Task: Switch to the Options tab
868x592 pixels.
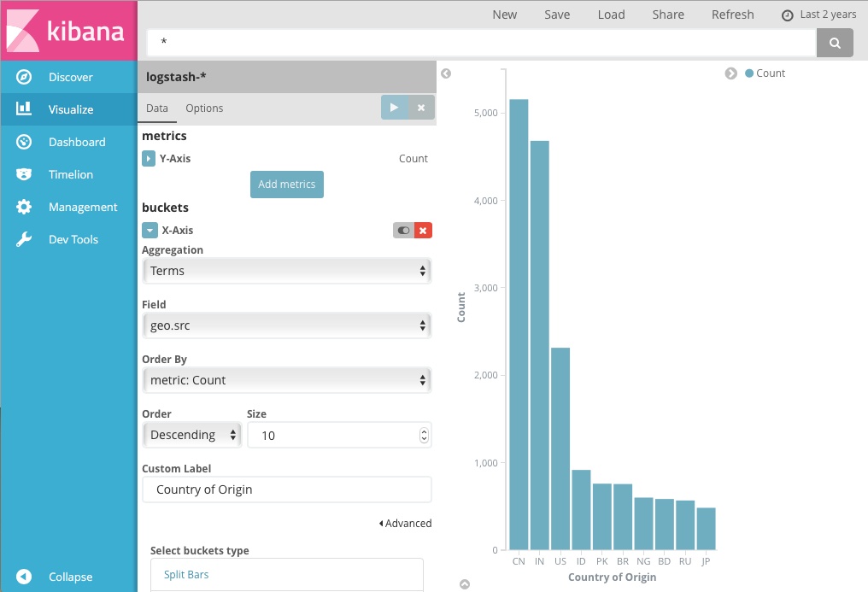Action: [x=204, y=108]
